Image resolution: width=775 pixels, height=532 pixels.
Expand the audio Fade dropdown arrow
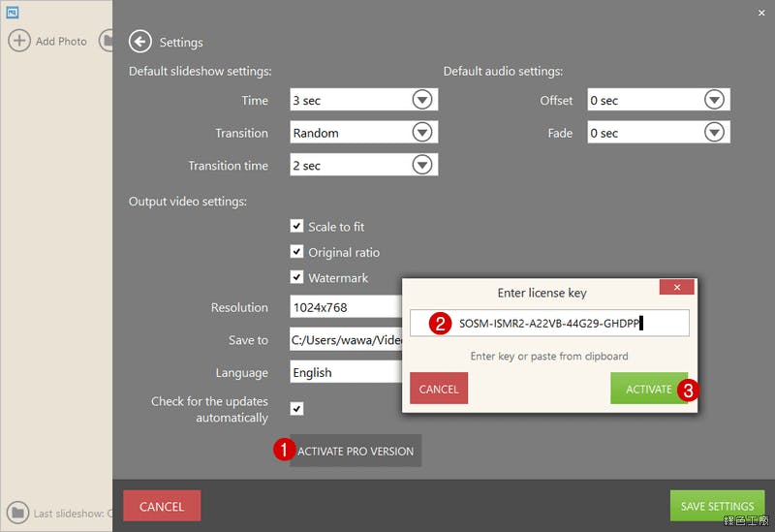tap(714, 133)
